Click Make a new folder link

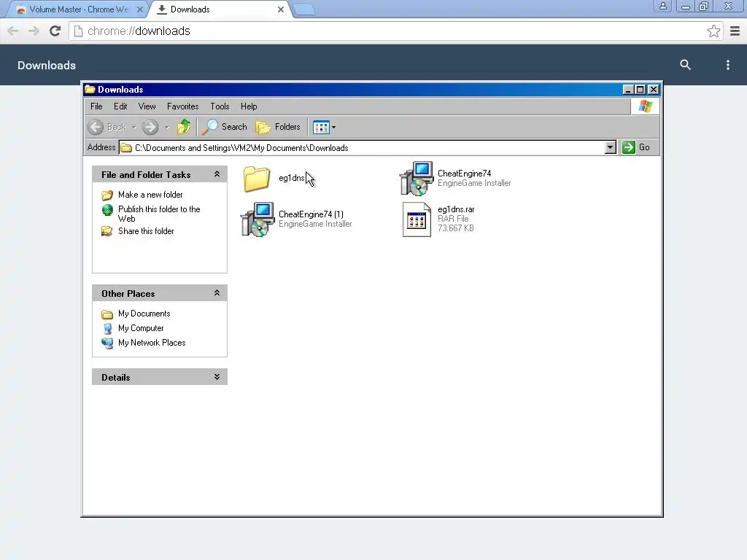click(x=150, y=195)
